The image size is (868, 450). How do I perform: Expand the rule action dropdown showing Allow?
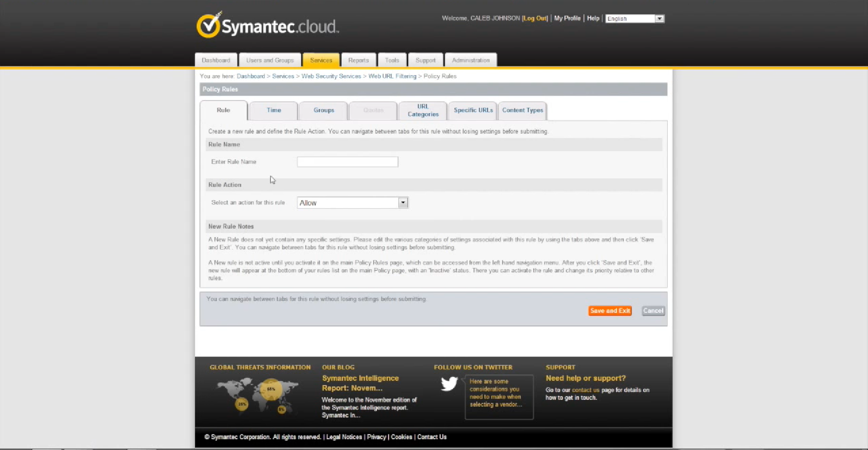point(353,203)
